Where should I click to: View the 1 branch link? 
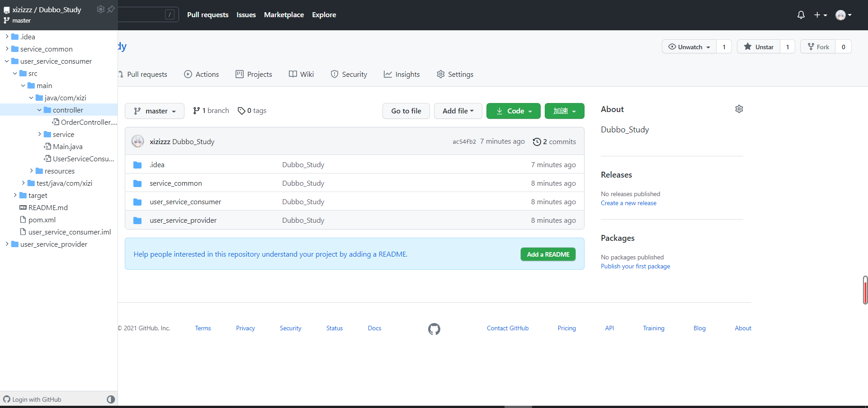point(211,111)
